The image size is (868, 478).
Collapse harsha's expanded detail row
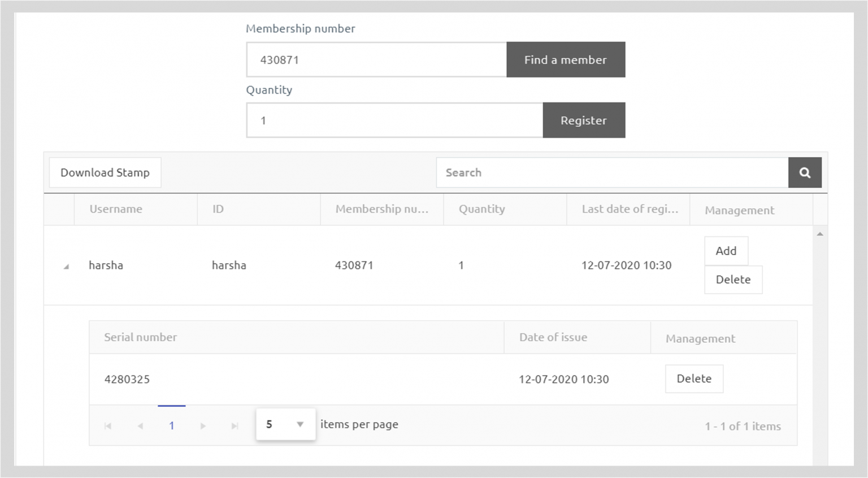[x=67, y=265]
